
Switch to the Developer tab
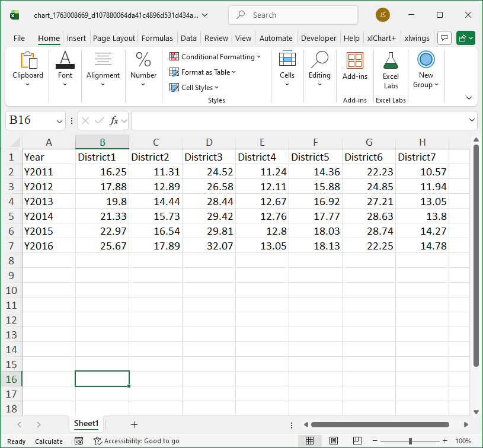(318, 37)
